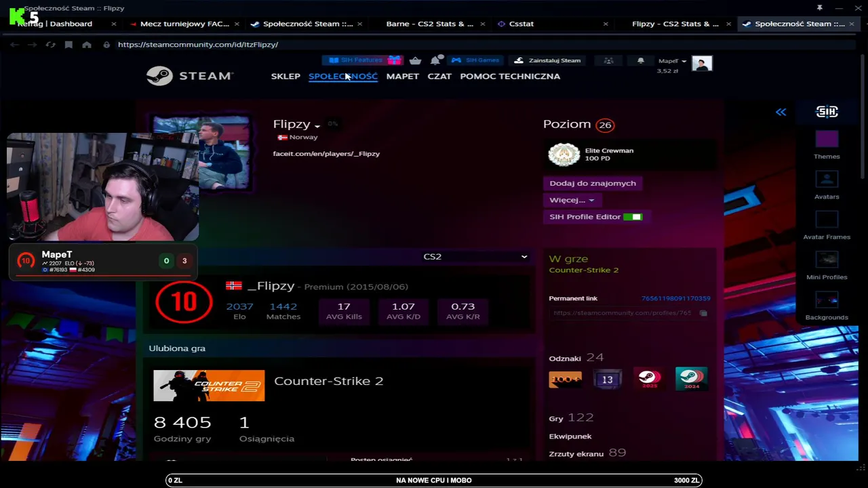Switch to the Mecz turniejowy FAC... tab
868x488 pixels.
click(183, 24)
